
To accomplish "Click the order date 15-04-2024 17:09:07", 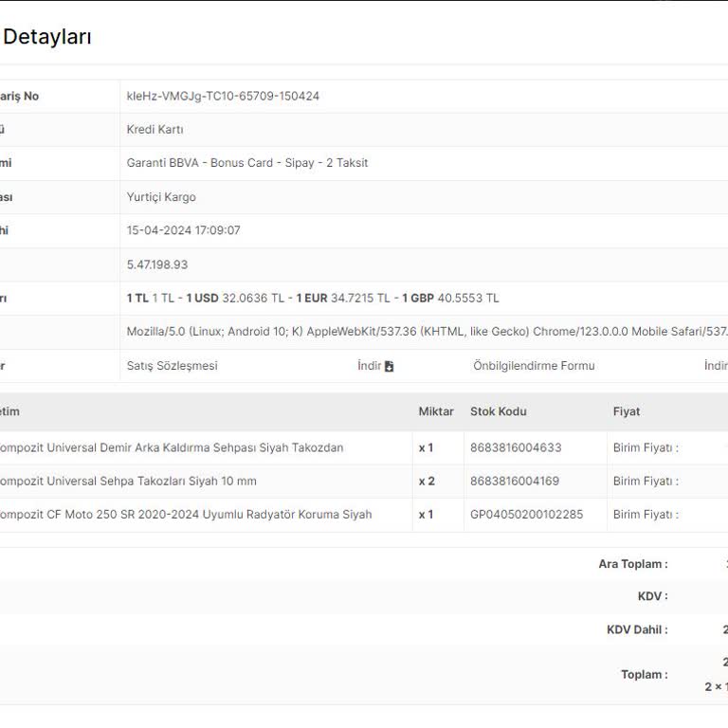I will tap(183, 230).
